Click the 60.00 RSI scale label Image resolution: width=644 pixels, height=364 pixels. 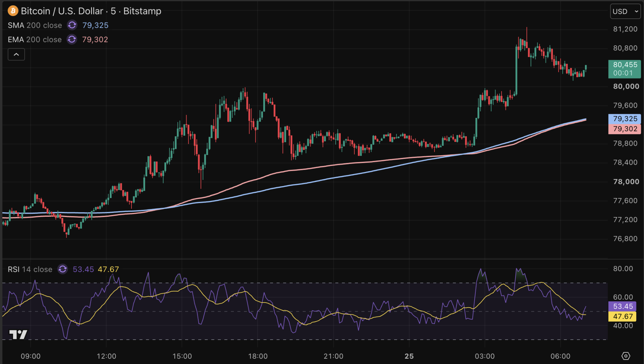pyautogui.click(x=623, y=297)
